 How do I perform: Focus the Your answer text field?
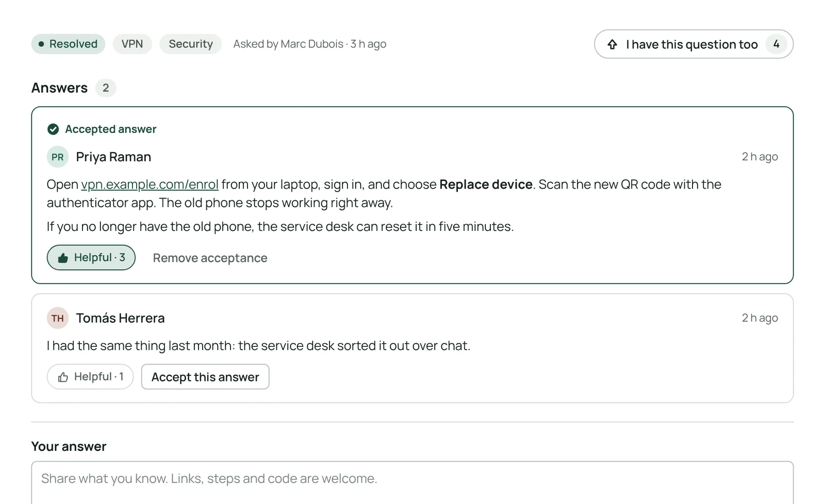point(412,482)
